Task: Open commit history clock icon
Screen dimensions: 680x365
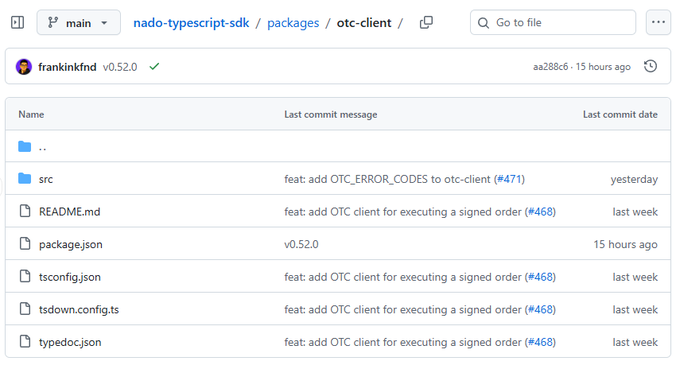Action: click(x=651, y=66)
